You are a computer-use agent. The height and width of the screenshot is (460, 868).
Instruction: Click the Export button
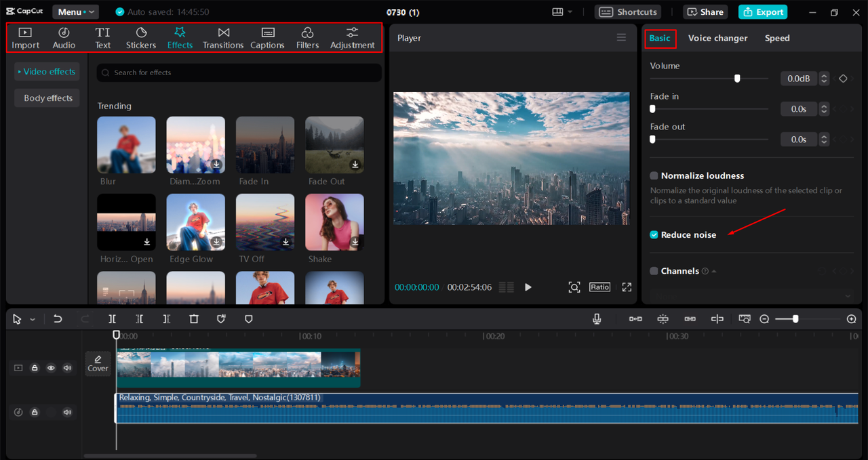[763, 12]
